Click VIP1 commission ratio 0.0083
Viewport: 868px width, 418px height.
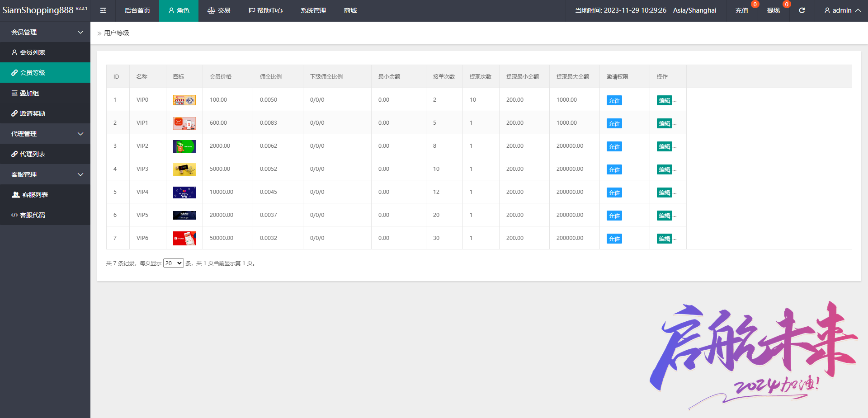pos(269,123)
